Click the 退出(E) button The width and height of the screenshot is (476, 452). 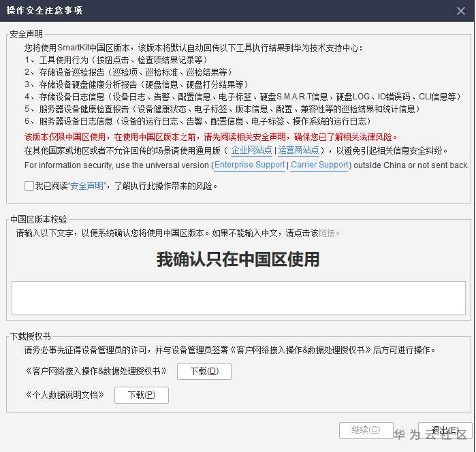445,430
